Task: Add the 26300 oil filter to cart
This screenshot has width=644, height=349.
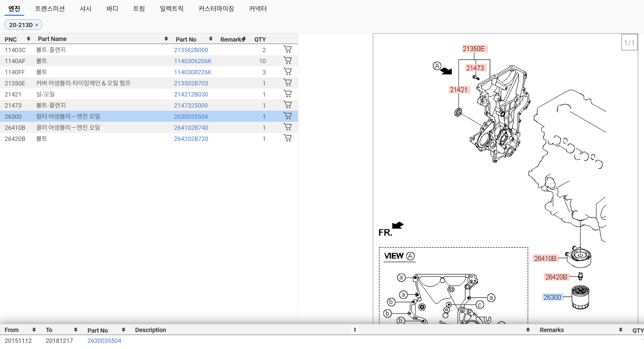Action: coord(287,116)
